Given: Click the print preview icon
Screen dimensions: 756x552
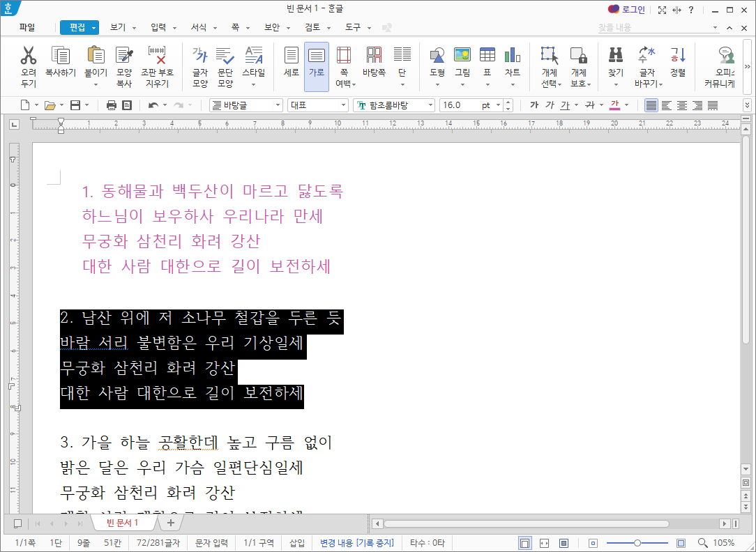Looking at the screenshot, I should point(128,105).
